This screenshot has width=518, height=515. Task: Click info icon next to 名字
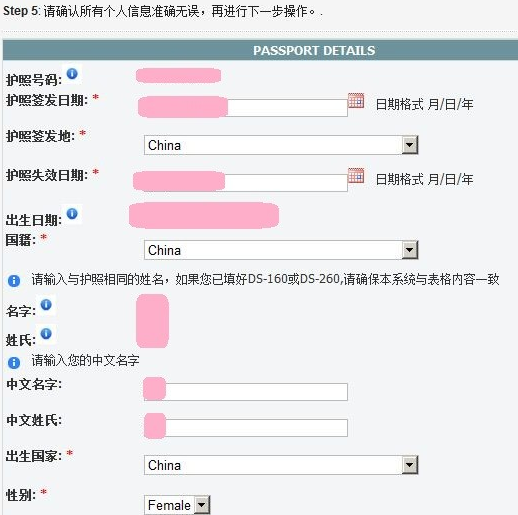click(x=46, y=304)
